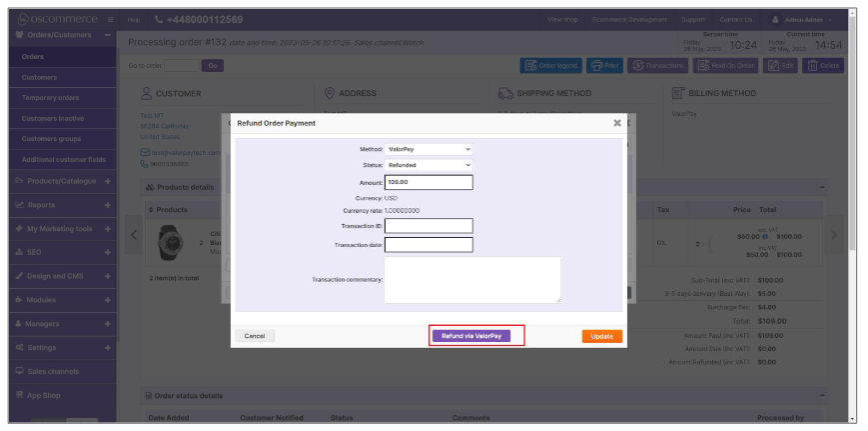Click the Currency rate value 1.00000000
This screenshot has height=431, width=868.
pos(402,211)
